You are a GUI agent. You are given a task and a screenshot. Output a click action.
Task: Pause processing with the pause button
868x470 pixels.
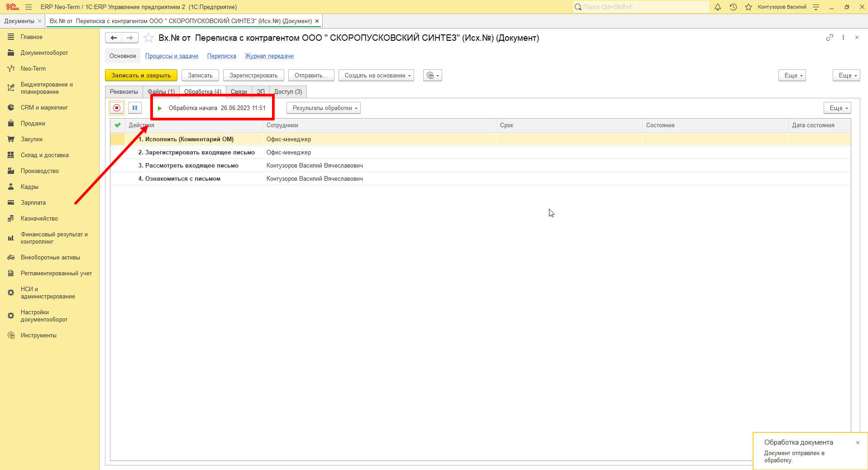135,108
